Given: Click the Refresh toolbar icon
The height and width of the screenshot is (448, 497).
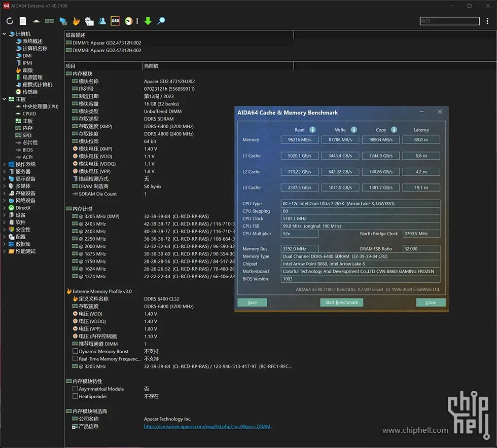Looking at the screenshot, I should (10, 21).
